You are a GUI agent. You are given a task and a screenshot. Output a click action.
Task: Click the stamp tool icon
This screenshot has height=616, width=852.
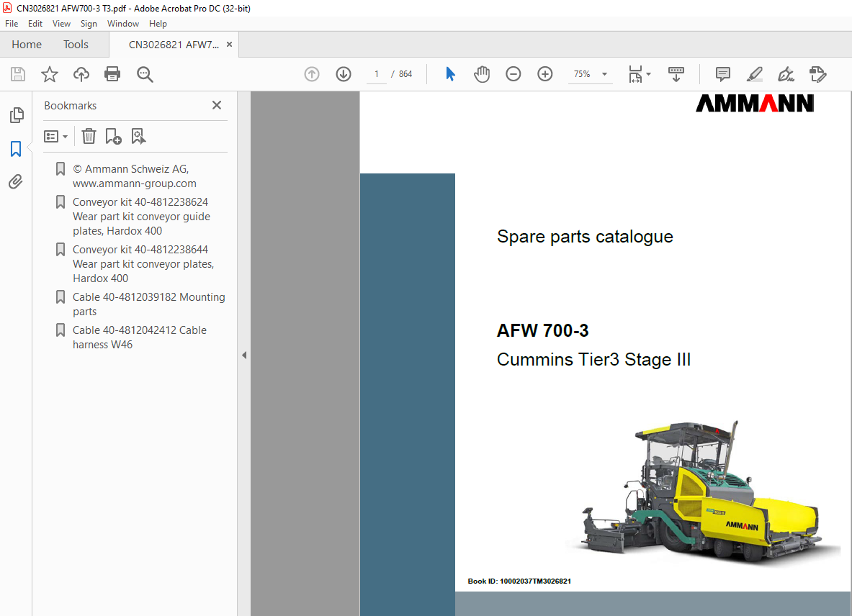pyautogui.click(x=817, y=74)
